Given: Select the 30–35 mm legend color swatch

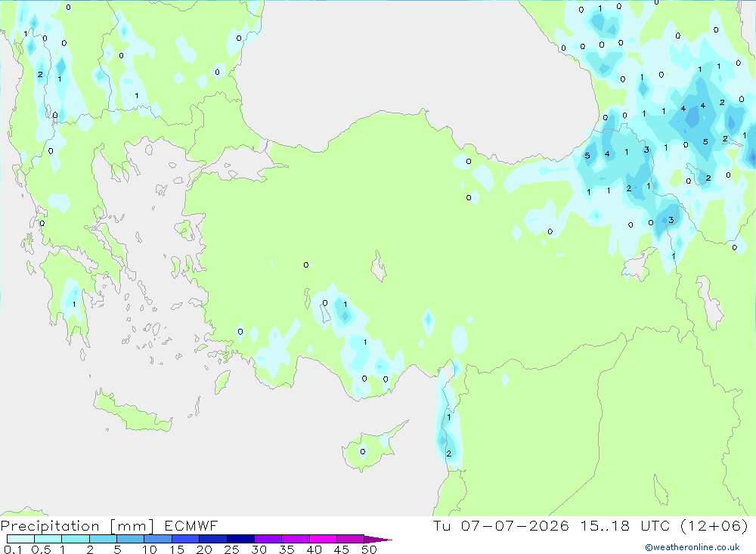Looking at the screenshot, I should 268,539.
